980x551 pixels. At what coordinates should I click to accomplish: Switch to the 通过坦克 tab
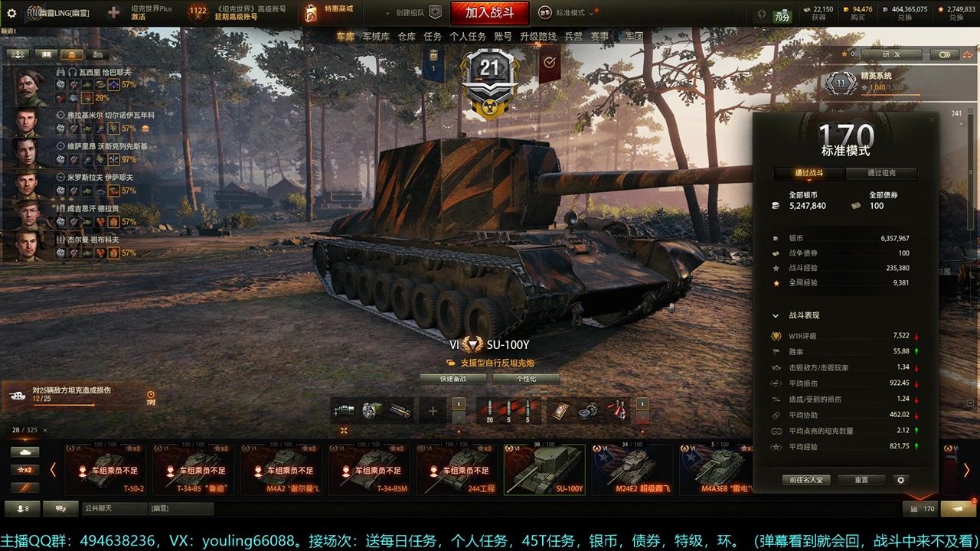click(x=881, y=173)
